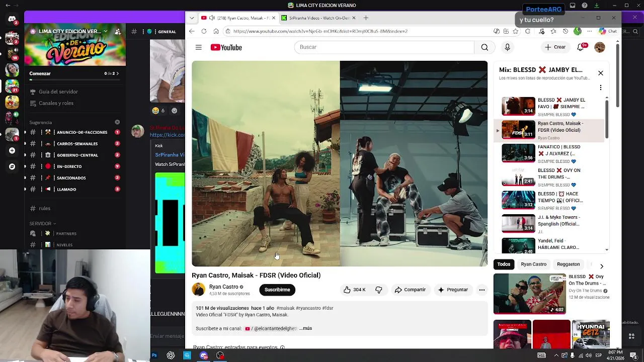Click the Compartir share button
Viewport: 644px width, 362px height.
click(x=410, y=290)
